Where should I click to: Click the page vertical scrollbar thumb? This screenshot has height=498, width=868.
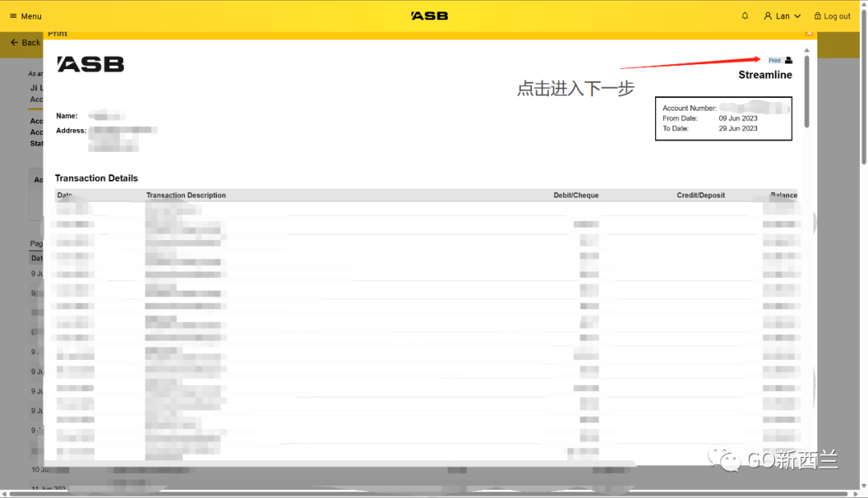[x=864, y=86]
